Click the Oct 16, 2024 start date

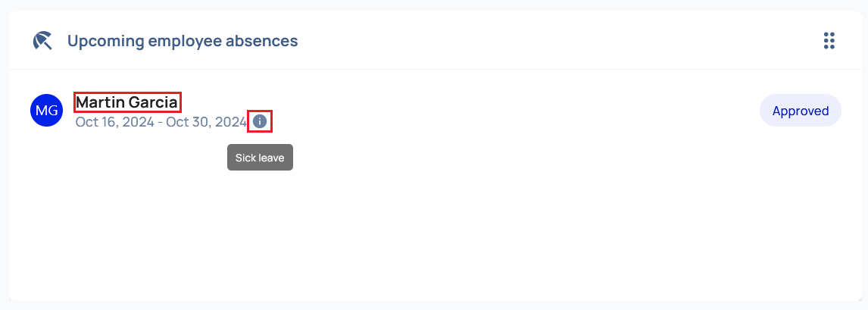tap(114, 122)
